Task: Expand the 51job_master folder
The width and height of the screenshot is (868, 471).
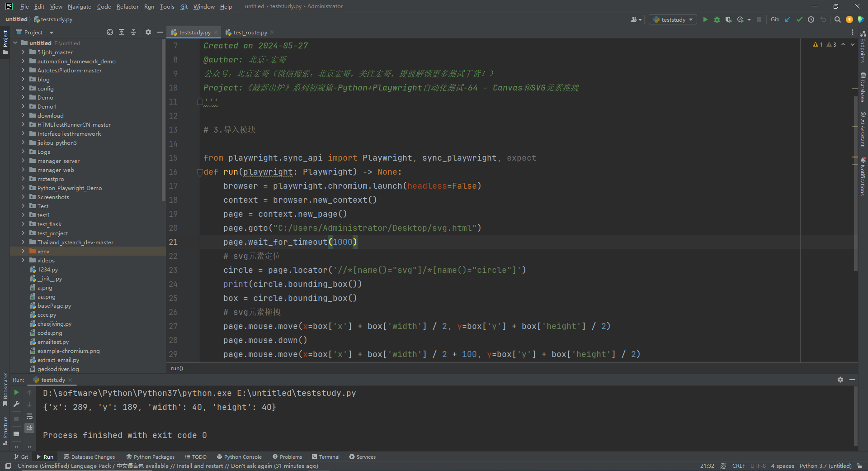Action: point(23,52)
